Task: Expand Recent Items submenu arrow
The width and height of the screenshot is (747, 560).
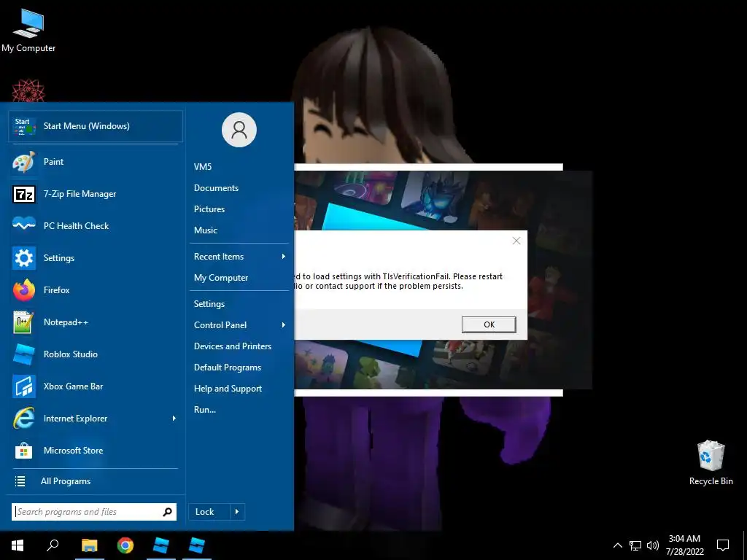Action: [284, 257]
